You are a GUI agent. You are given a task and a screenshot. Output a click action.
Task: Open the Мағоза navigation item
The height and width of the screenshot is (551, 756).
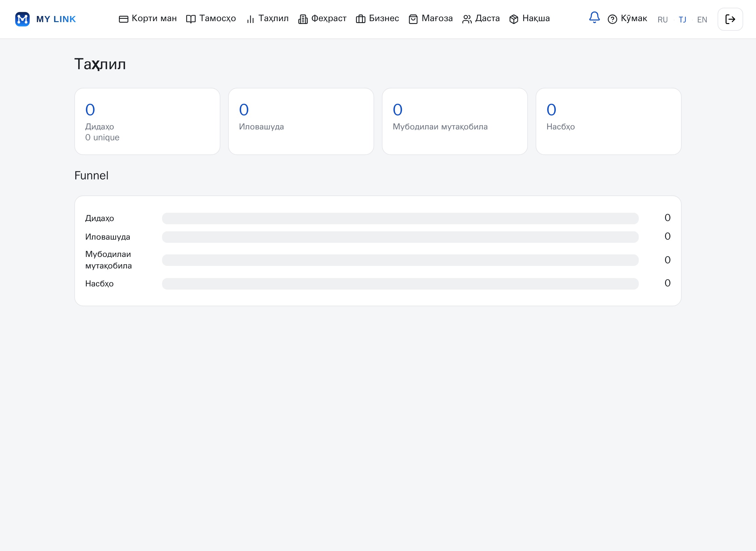pos(431,18)
